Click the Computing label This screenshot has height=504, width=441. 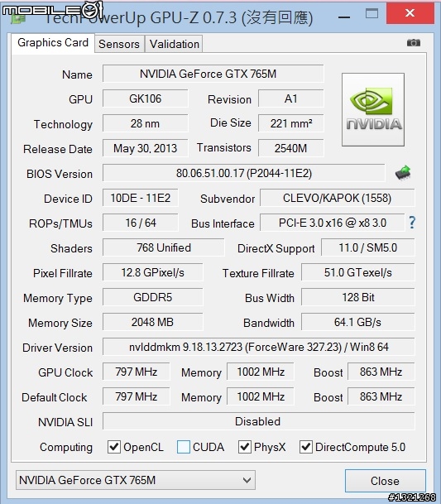66,448
